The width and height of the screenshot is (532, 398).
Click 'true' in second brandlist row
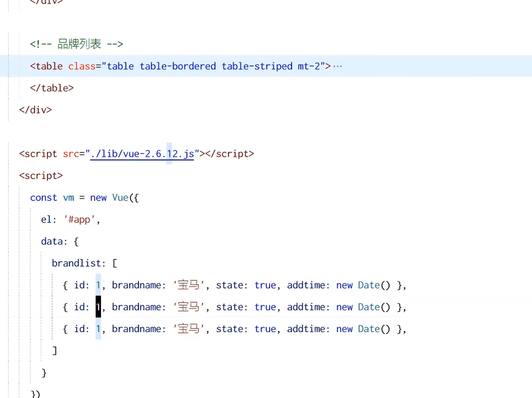(x=265, y=307)
